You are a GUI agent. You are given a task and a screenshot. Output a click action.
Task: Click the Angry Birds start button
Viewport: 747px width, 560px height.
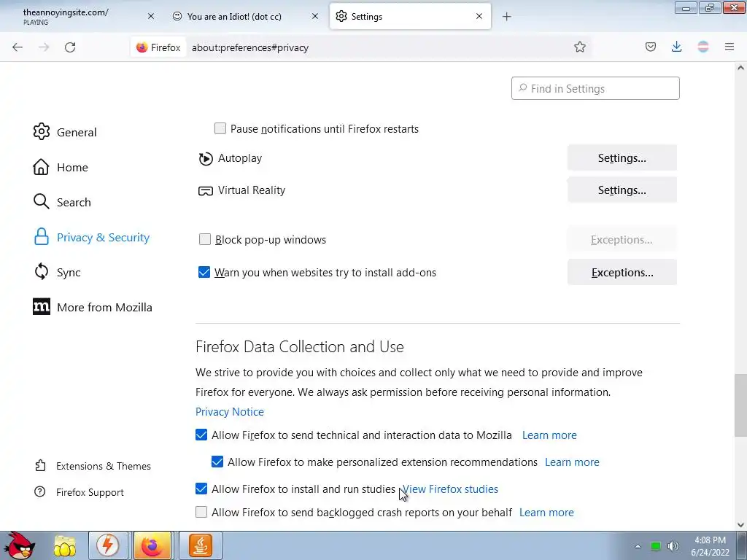coord(18,545)
